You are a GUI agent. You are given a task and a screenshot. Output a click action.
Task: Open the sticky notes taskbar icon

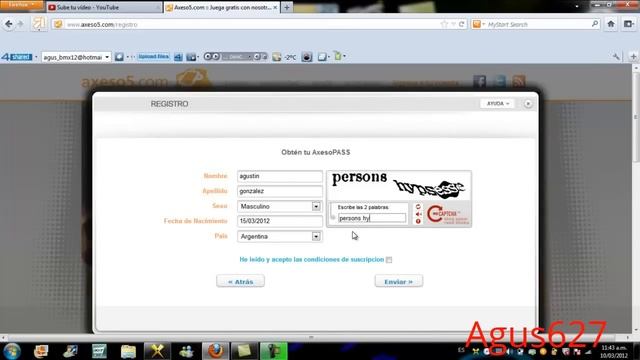(x=244, y=351)
